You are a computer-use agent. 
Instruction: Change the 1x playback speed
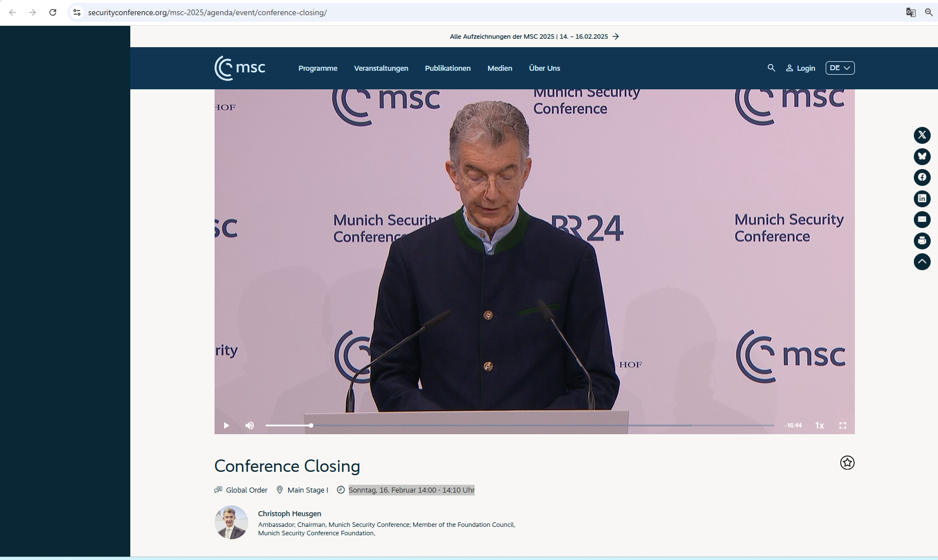[x=819, y=426]
